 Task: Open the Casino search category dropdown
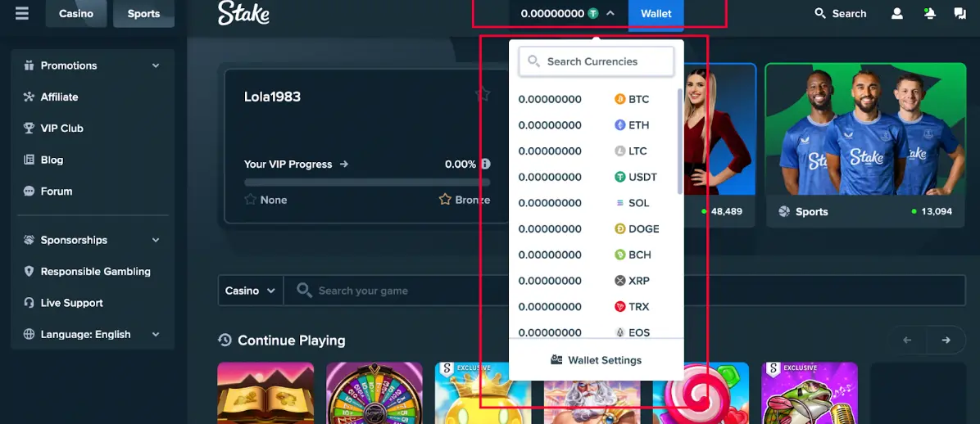point(250,291)
